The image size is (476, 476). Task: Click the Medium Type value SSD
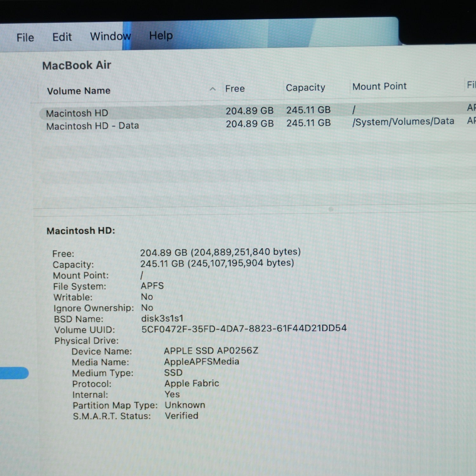[173, 373]
